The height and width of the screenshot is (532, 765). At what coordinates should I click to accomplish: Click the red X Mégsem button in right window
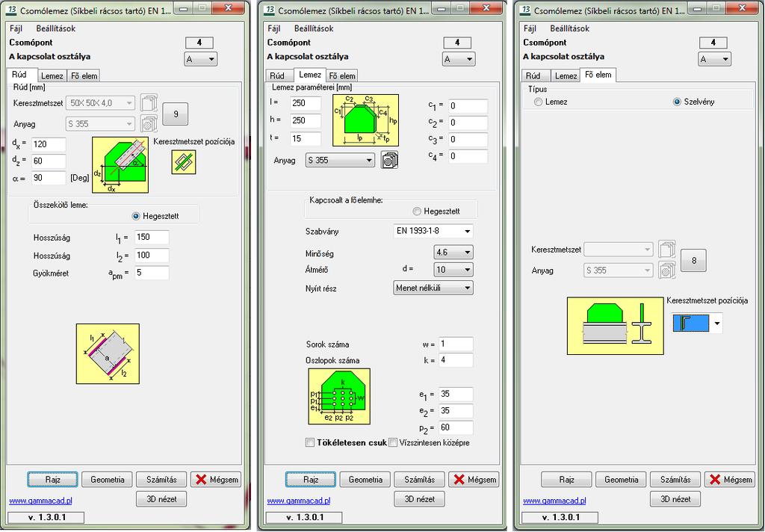click(x=729, y=480)
